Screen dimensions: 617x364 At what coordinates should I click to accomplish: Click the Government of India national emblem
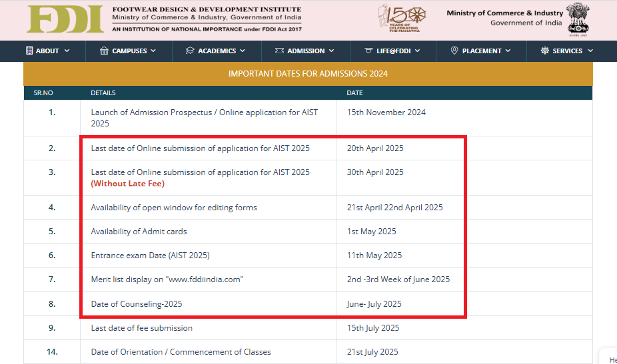(578, 19)
